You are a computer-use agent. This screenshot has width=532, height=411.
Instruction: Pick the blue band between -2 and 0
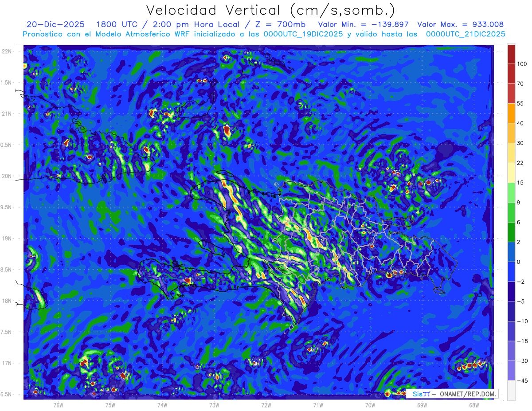coord(511,271)
